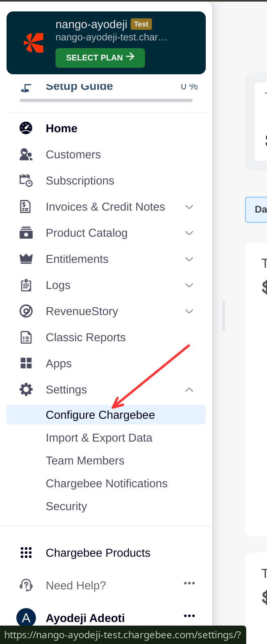
Task: Click the Ayodeji Adeoti avatar circle
Action: (26, 618)
